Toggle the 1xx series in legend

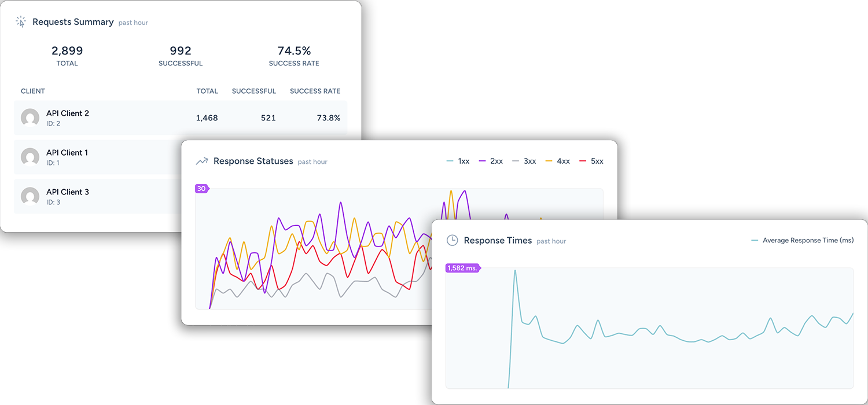[x=458, y=161]
